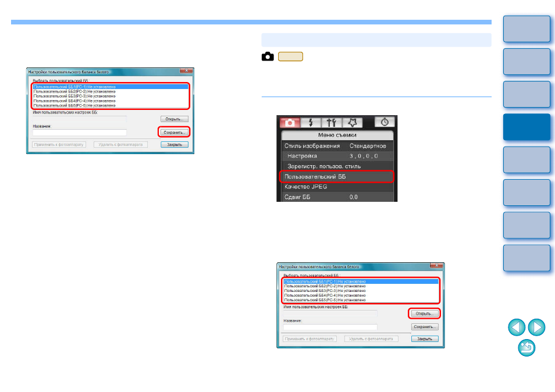This screenshot has height=392, width=555.
Task: Select the PC-4 row in the lower-right dialog list
Action: 361,295
